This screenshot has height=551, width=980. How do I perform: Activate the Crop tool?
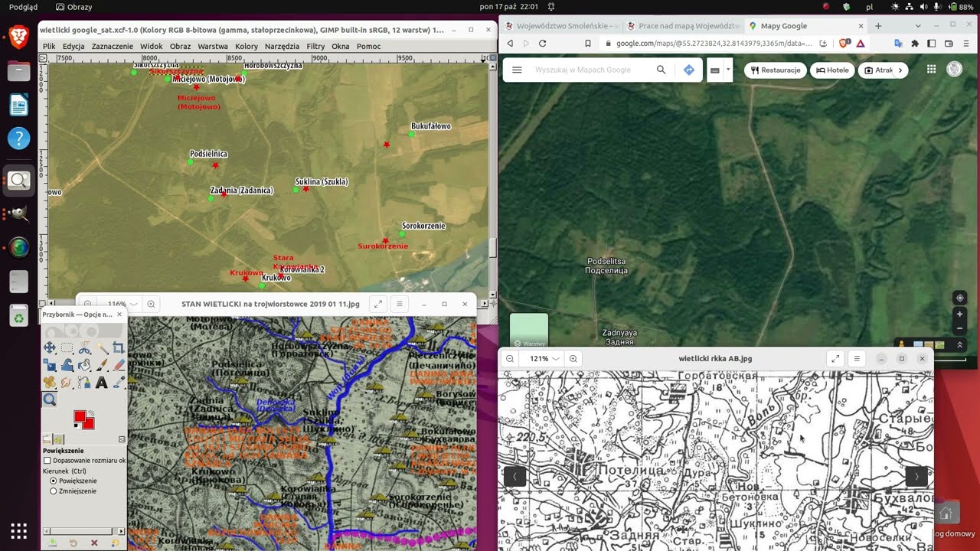(119, 348)
